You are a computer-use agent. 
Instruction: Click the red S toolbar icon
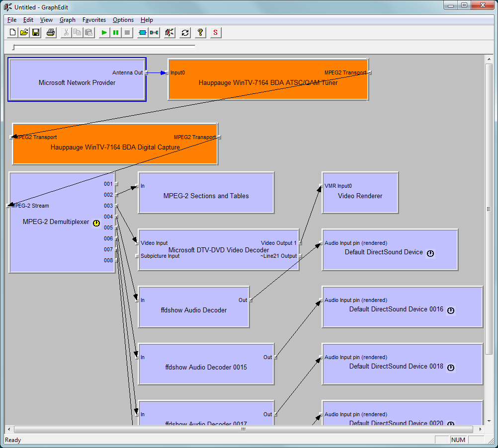point(215,32)
